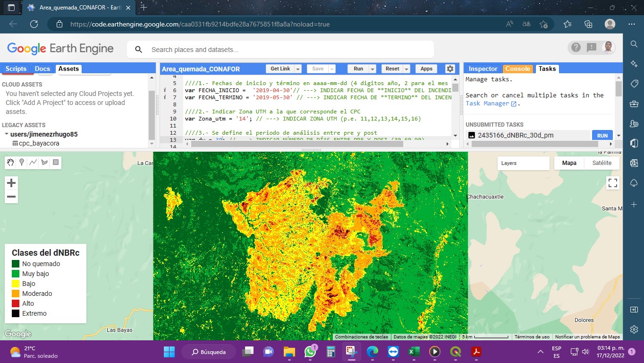Screen dimensions: 644x363
Task: Select the draw rectangle tool
Action: (56, 163)
